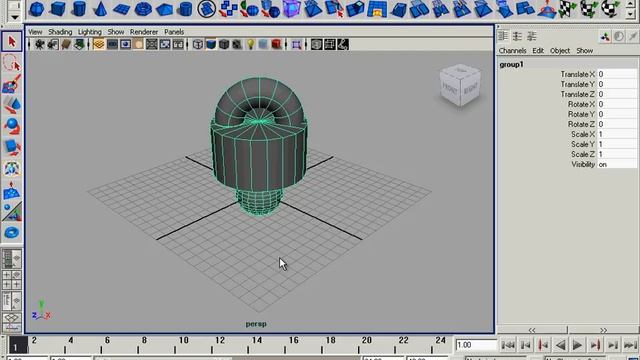Choose the Rotate tool in toolbox

(x=11, y=127)
